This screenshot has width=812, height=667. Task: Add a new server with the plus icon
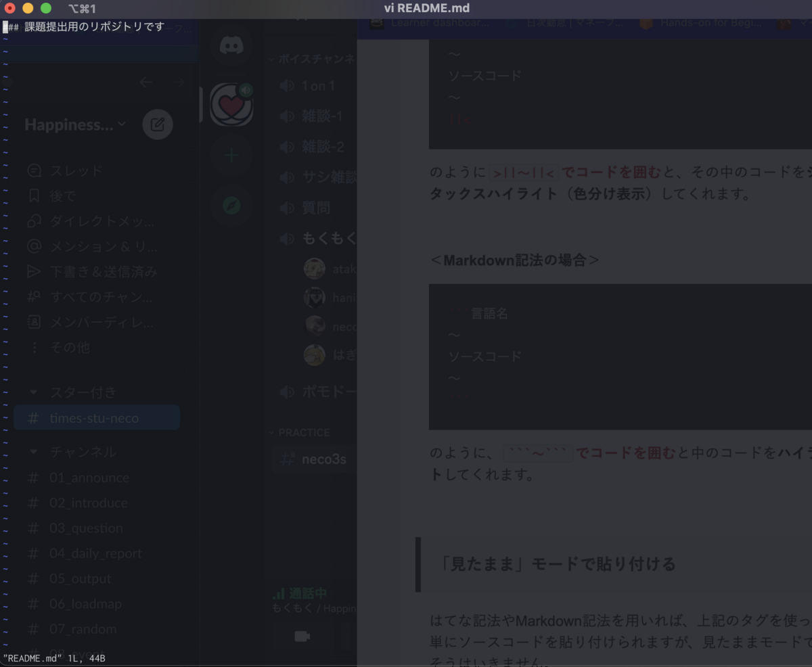(x=231, y=155)
